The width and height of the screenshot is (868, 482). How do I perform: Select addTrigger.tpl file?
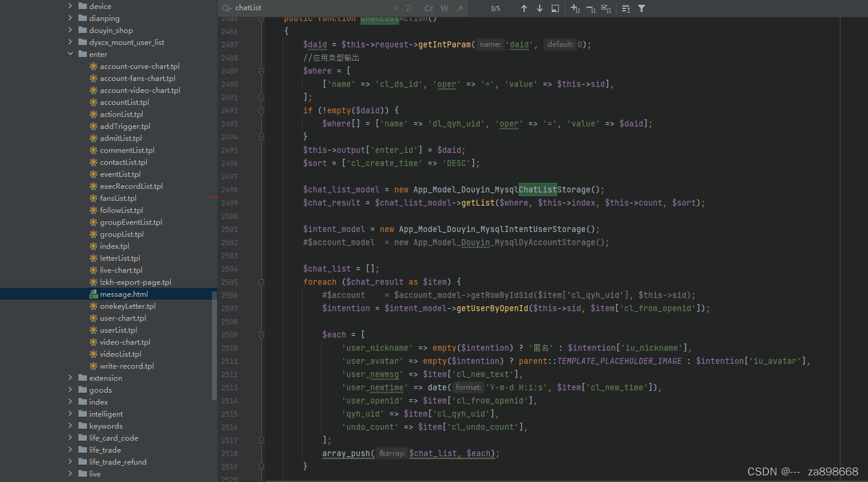pyautogui.click(x=125, y=126)
